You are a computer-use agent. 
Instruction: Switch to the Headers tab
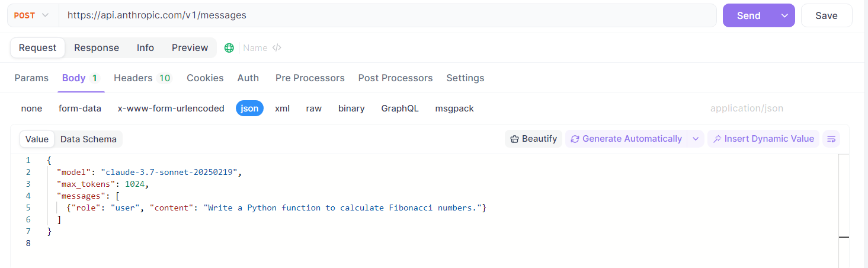pyautogui.click(x=142, y=78)
